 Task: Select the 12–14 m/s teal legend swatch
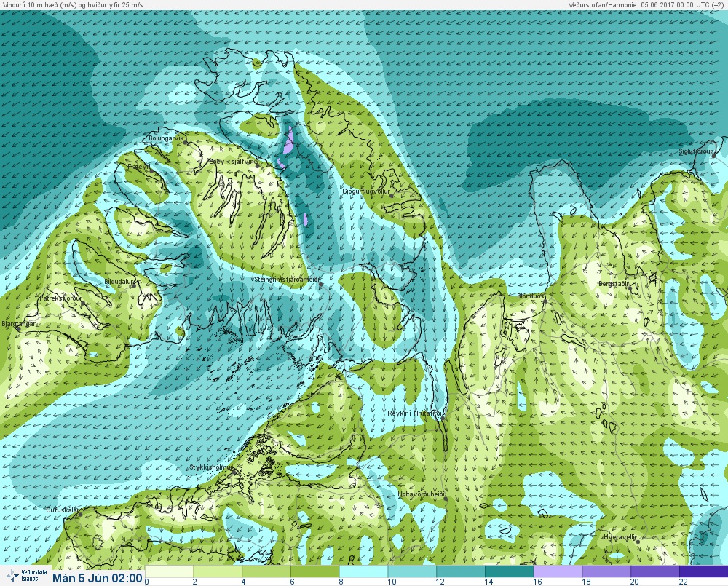(x=461, y=571)
